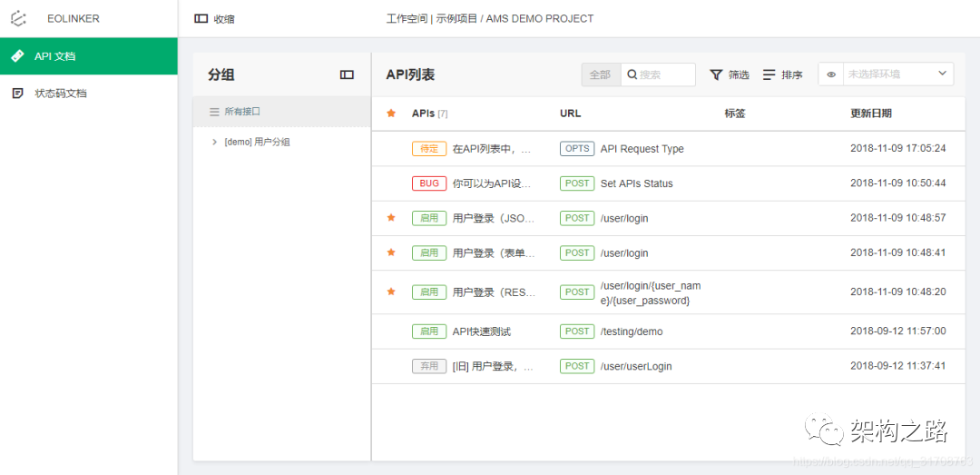980x475 pixels.
Task: Click the API Request Type URL text
Action: 642,149
